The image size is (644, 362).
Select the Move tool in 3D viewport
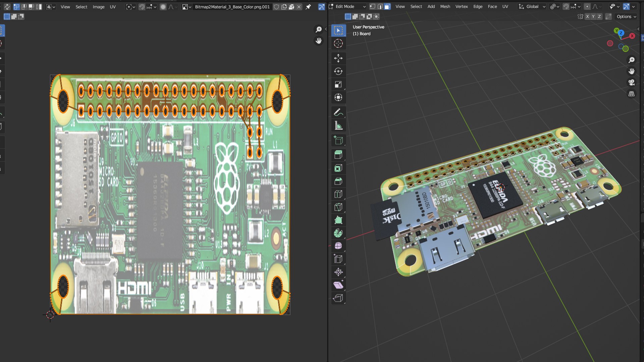point(338,58)
